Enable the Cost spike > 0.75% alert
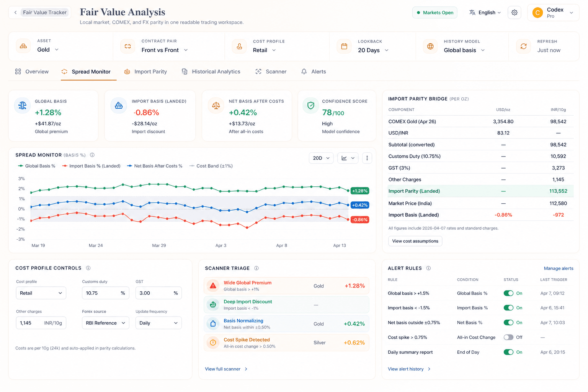Screen dimensions: 588x392 coord(508,337)
